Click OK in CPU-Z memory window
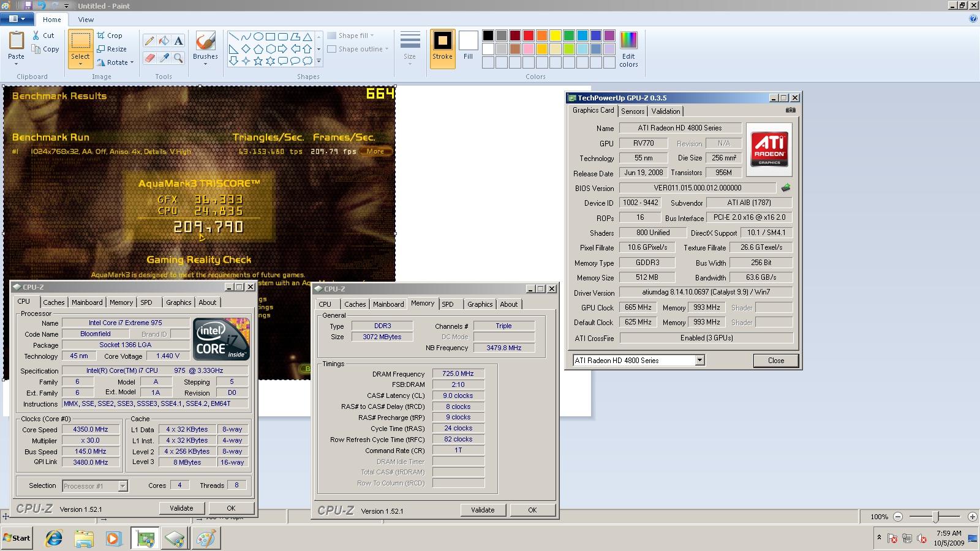 (532, 510)
